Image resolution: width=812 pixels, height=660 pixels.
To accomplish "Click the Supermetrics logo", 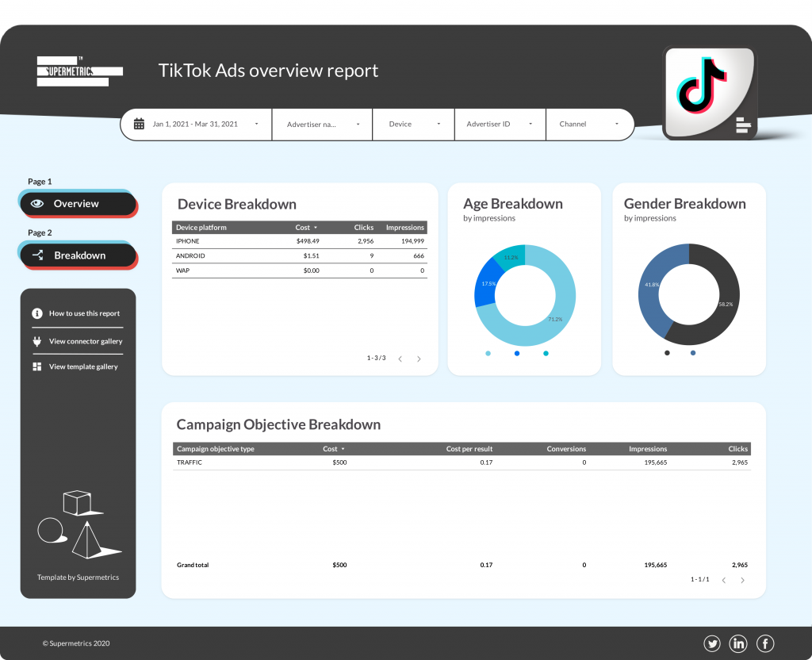I will (80, 71).
